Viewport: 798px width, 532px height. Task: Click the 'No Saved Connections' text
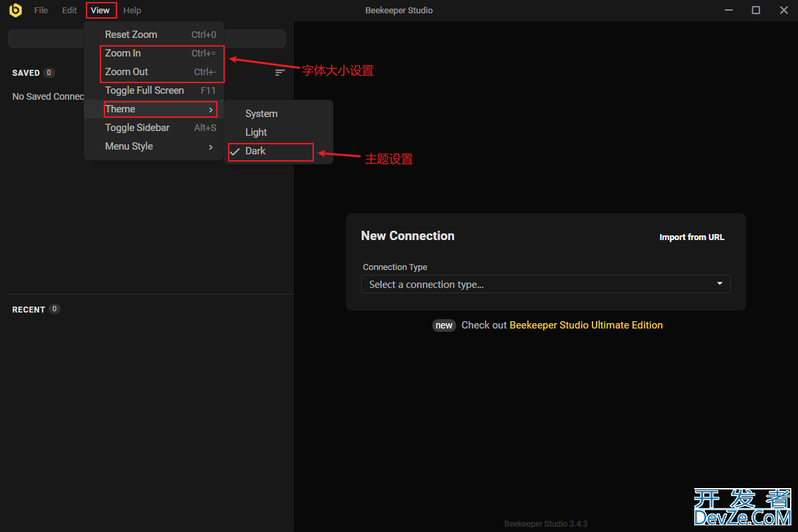pos(49,96)
